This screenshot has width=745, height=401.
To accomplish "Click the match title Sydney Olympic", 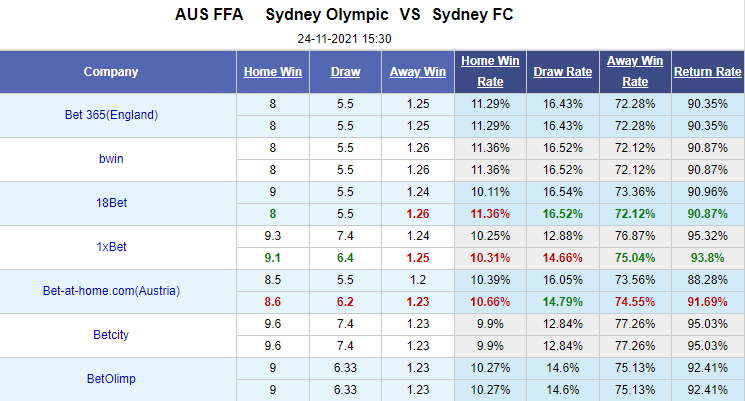I will point(327,15).
